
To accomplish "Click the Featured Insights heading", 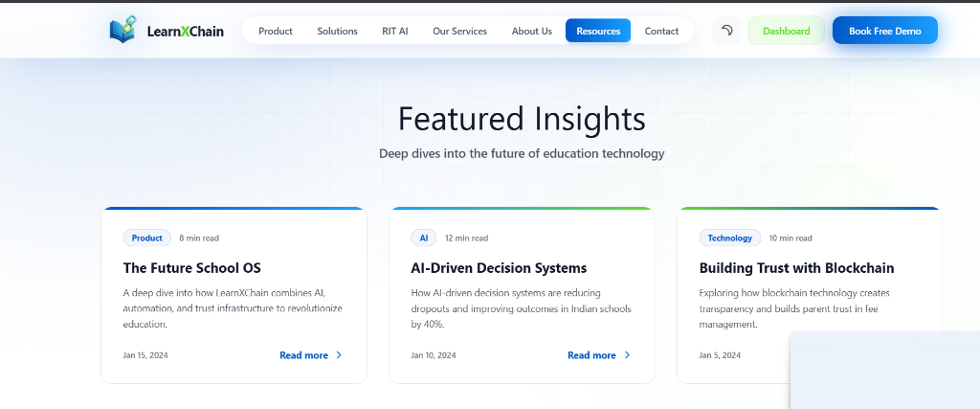I will (522, 118).
